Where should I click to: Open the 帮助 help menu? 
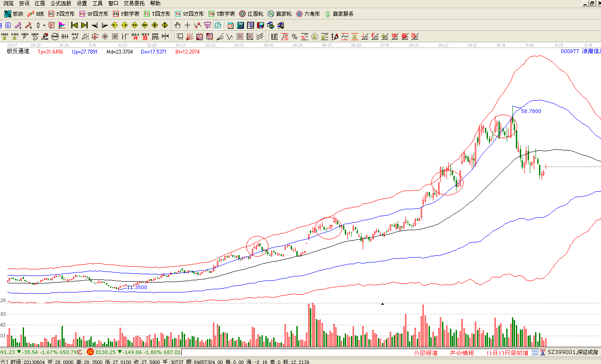click(155, 3)
